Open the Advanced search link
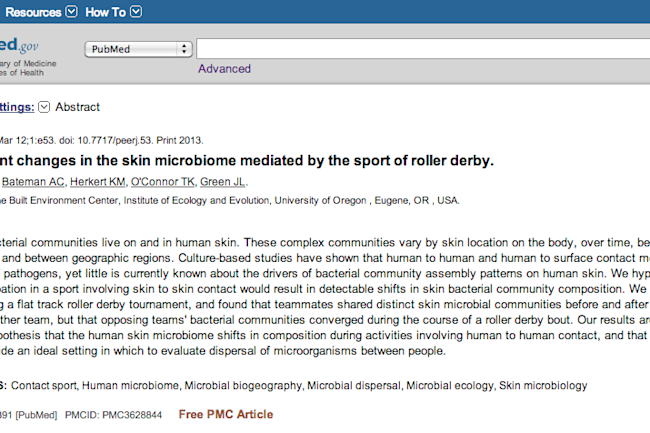Viewport: 650px width, 433px height. coord(224,68)
